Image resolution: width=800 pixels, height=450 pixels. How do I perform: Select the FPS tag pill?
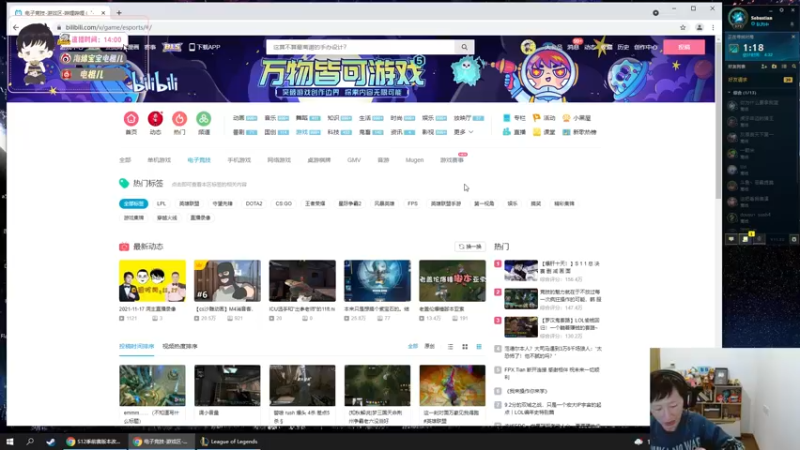click(412, 204)
